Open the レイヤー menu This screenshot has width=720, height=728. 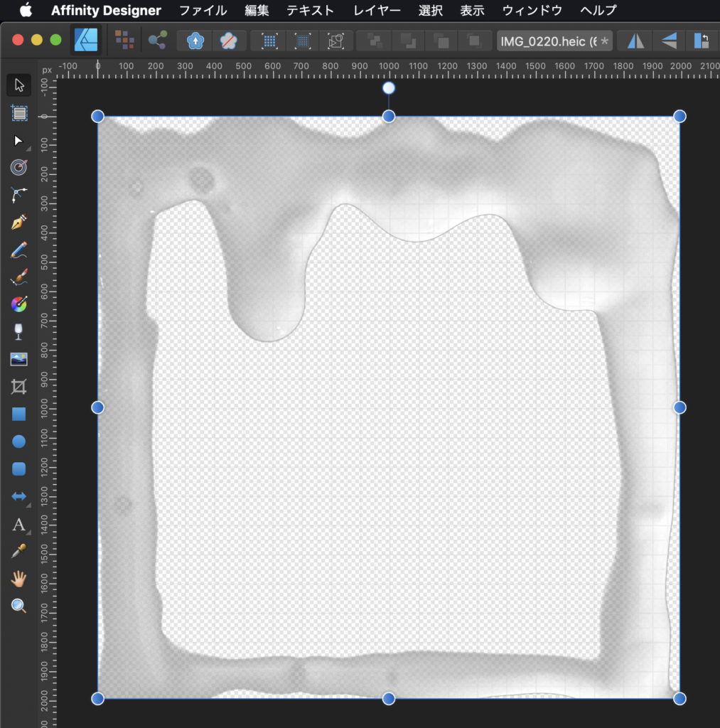[377, 11]
